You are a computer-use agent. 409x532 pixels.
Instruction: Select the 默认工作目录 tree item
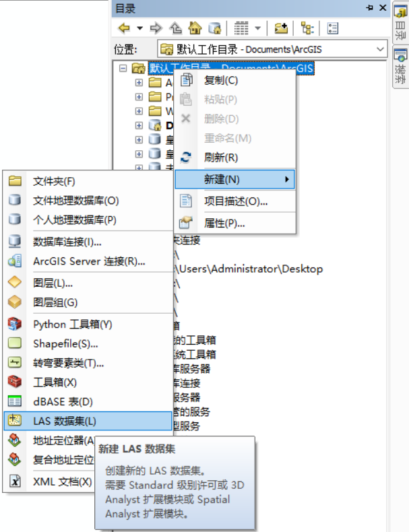pyautogui.click(x=231, y=68)
